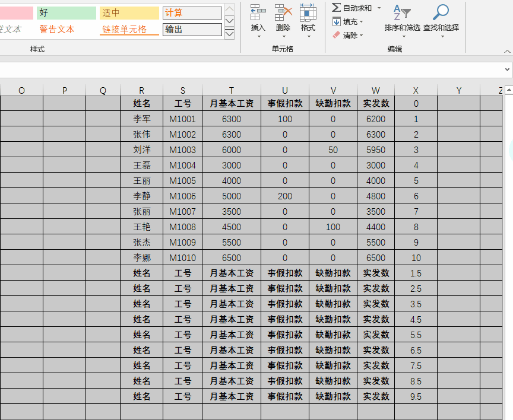Select the cell 9.5 in column X
Image resolution: width=513 pixels, height=420 pixels.
point(416,396)
